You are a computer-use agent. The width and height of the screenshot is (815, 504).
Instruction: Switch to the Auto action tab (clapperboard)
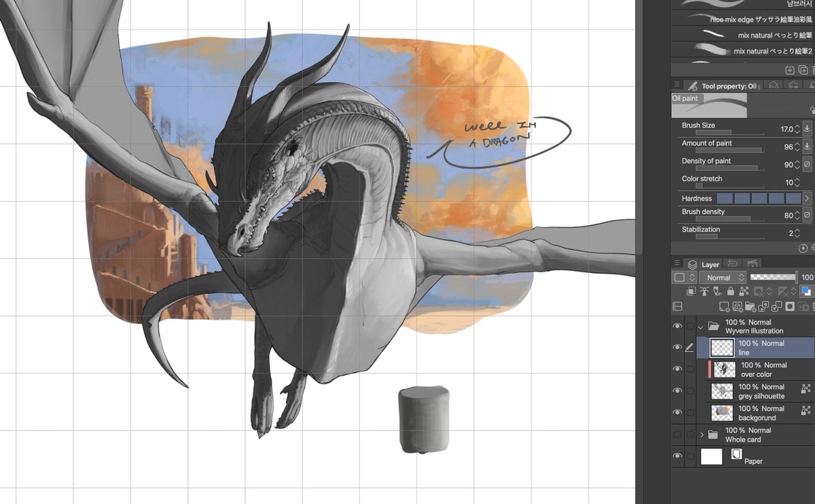point(753,264)
